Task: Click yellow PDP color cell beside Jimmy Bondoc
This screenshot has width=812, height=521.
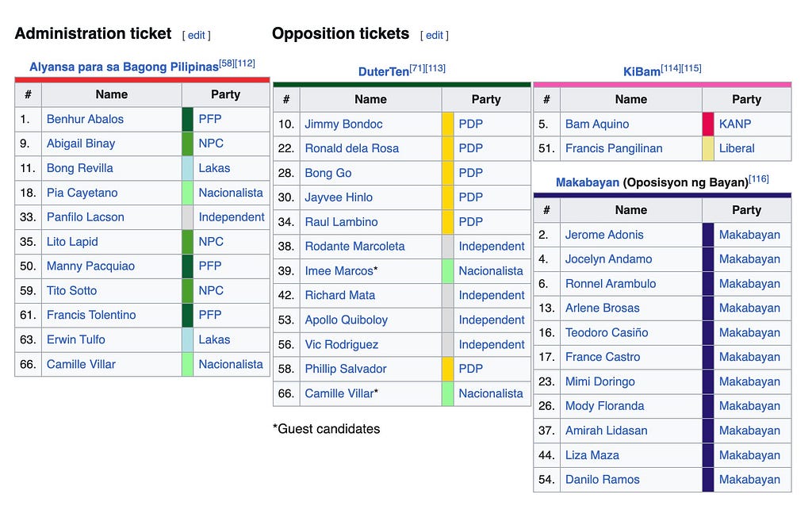Action: pyautogui.click(x=447, y=125)
